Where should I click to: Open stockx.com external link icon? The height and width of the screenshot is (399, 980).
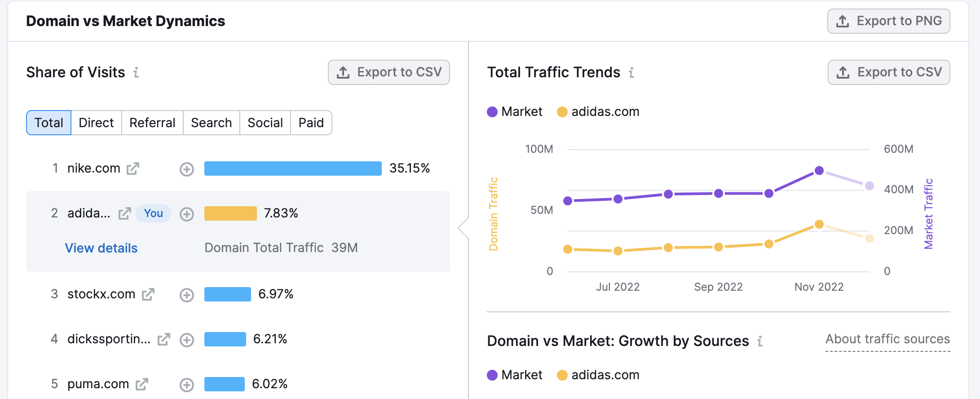[148, 294]
